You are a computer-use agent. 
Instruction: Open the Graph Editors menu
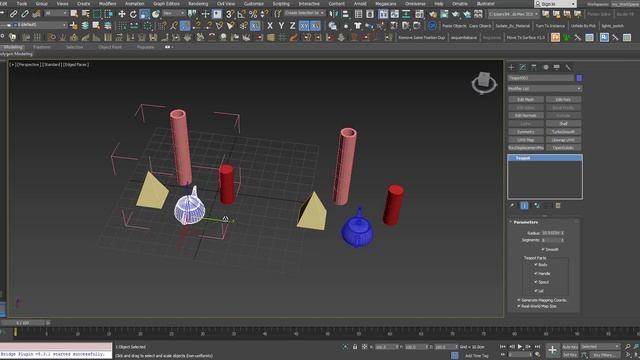[x=166, y=3]
